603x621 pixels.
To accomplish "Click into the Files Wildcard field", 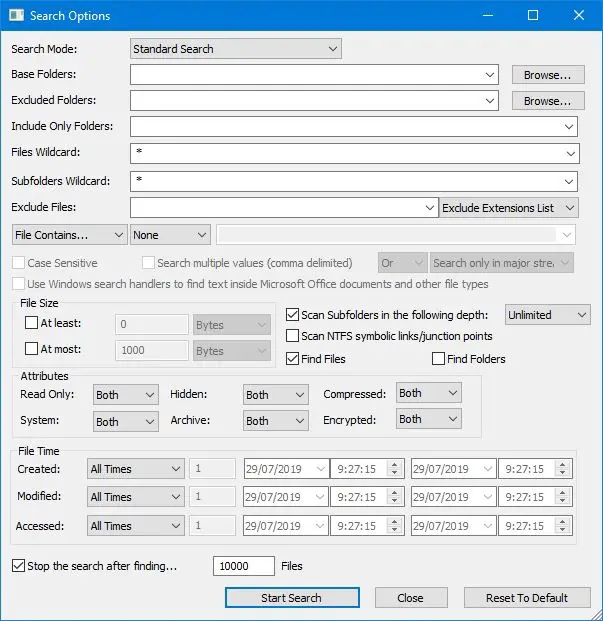I will pos(354,153).
